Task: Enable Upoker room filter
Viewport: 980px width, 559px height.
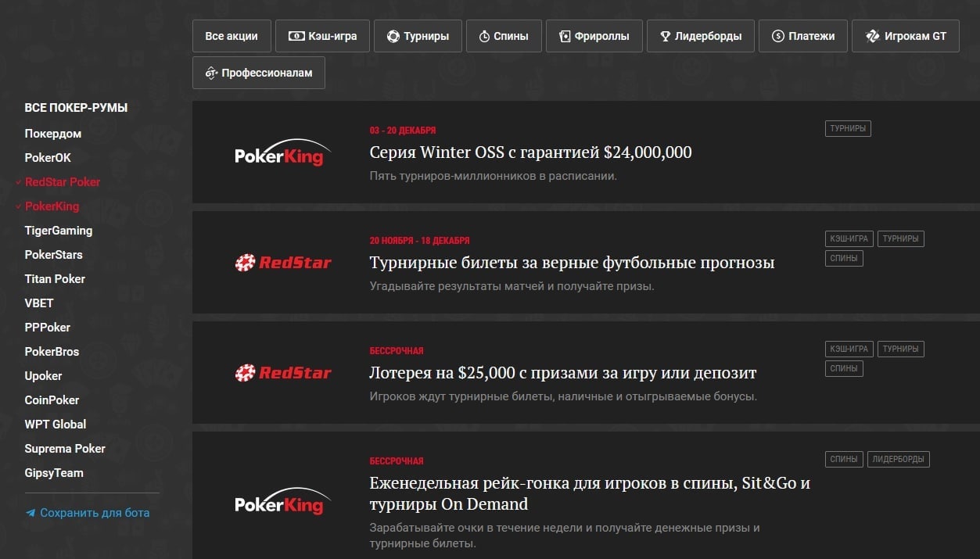Action: [43, 376]
